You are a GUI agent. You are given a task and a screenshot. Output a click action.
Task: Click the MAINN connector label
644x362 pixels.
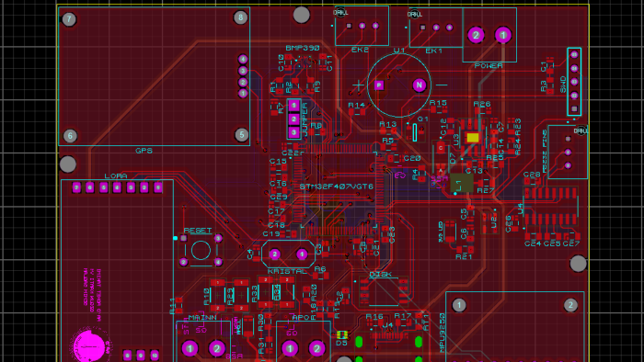tap(202, 318)
